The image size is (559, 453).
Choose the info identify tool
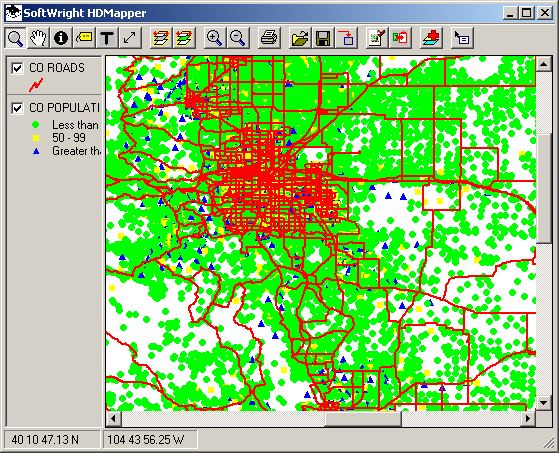pyautogui.click(x=61, y=38)
